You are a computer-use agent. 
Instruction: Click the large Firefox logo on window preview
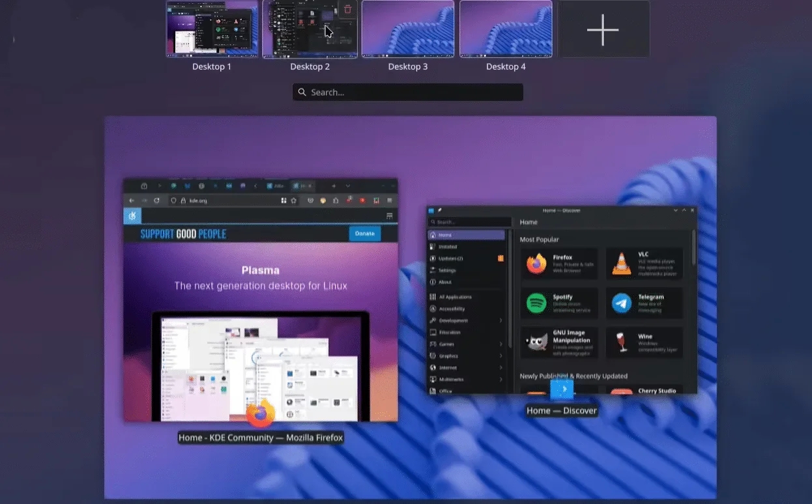(260, 413)
